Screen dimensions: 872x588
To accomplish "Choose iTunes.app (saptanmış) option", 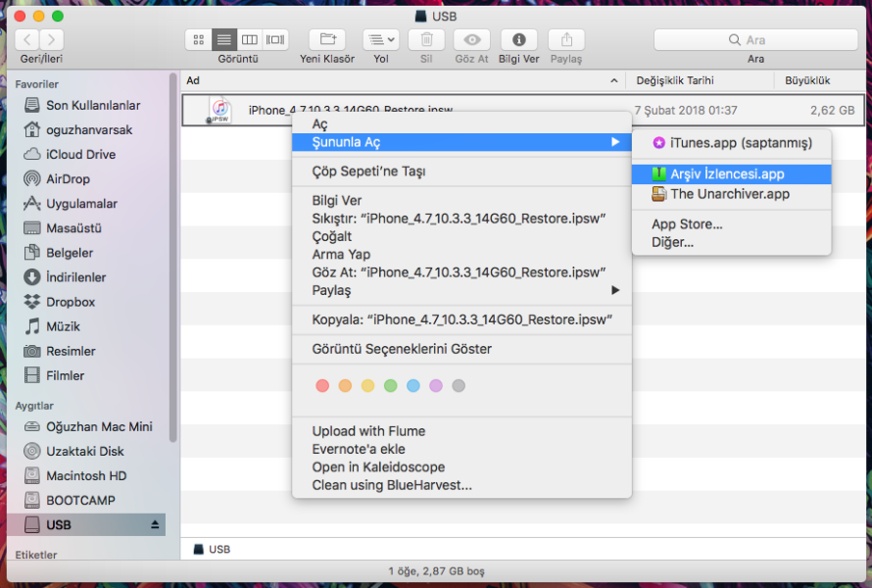I will (x=741, y=143).
